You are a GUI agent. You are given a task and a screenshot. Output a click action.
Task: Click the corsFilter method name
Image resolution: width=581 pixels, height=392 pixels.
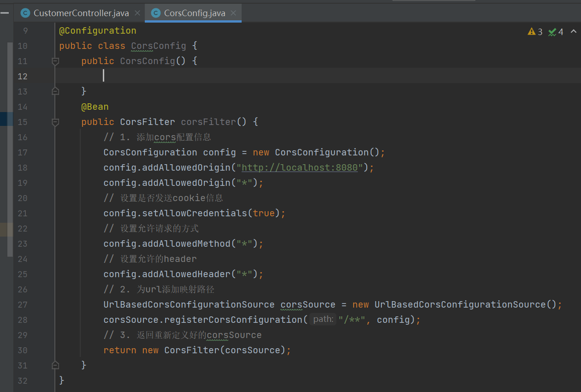coord(208,122)
